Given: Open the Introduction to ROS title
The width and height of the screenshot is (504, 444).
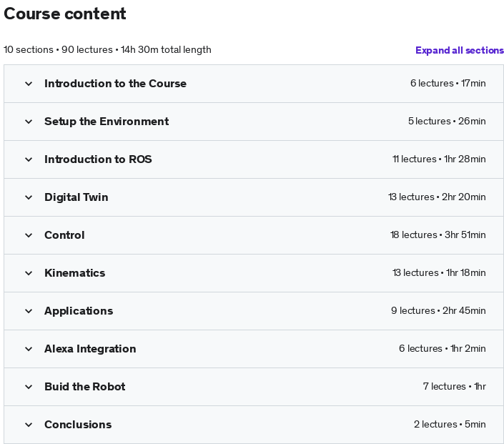Looking at the screenshot, I should [98, 159].
